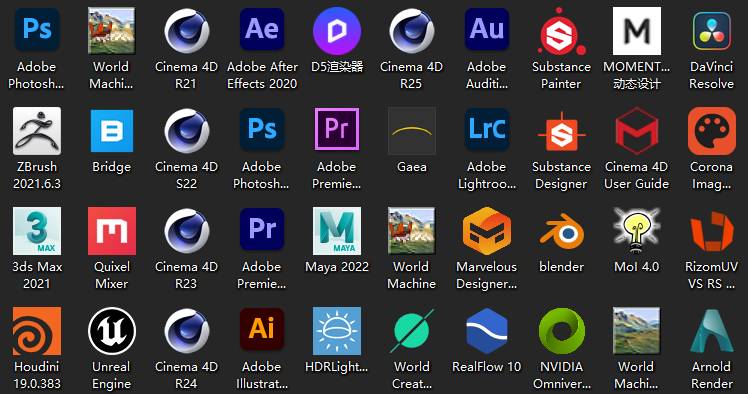Image resolution: width=748 pixels, height=394 pixels.
Task: Select the MoI 4.0 lightbulb icon
Action: [x=636, y=231]
